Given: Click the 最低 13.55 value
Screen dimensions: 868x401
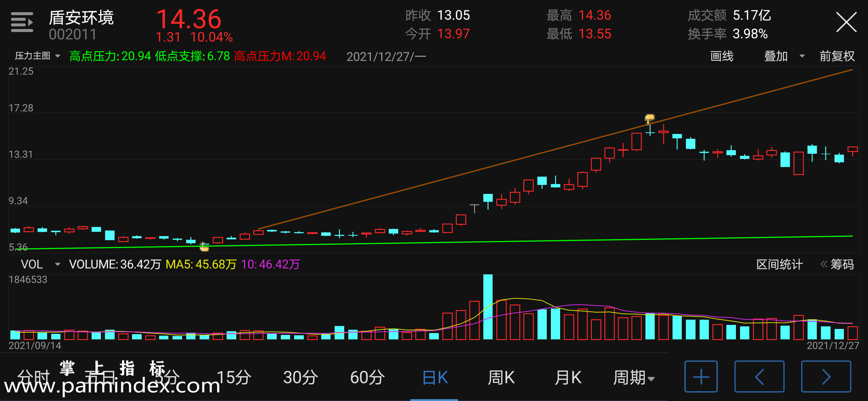Looking at the screenshot, I should click(595, 34).
